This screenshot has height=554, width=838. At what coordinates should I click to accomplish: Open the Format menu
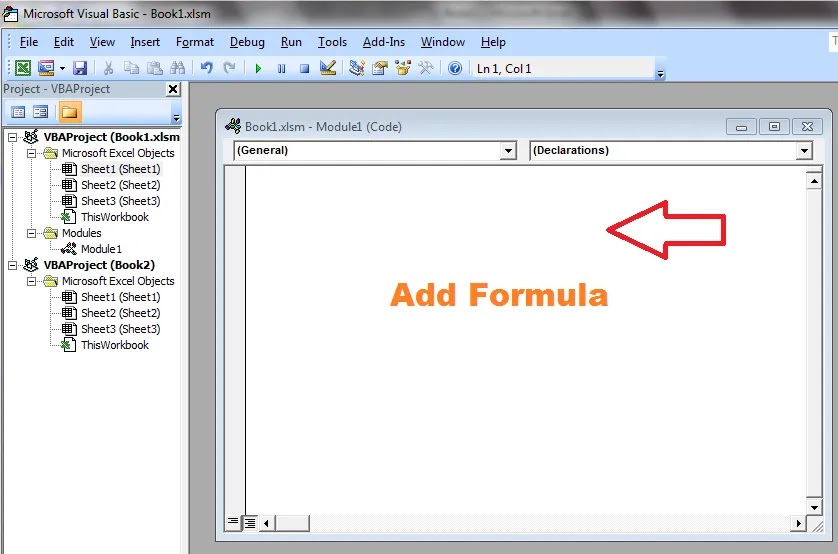click(195, 42)
